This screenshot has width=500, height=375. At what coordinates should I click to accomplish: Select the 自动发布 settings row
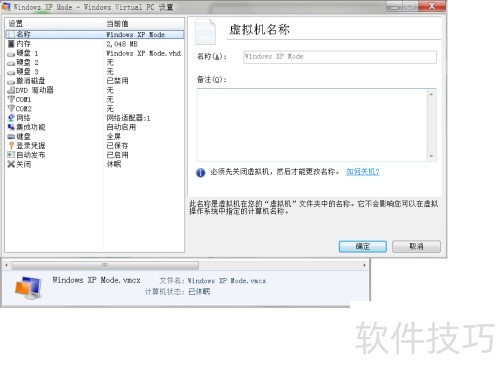95,155
